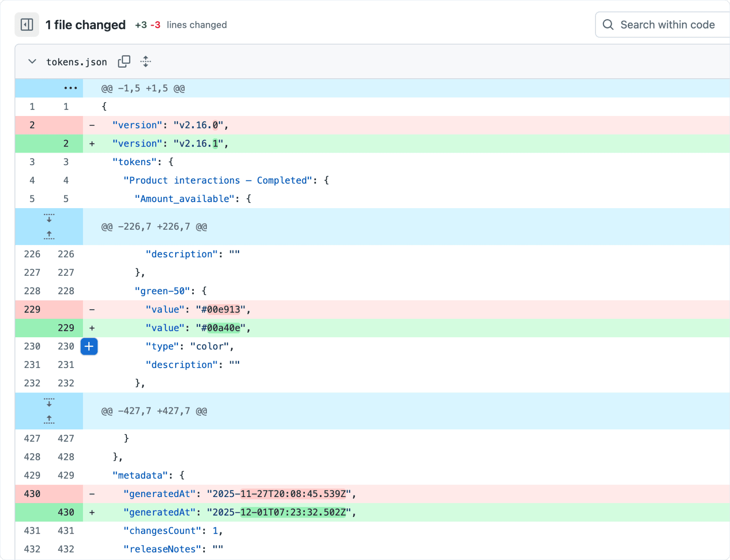Click the 1 file changed heading
Viewport: 730px width, 560px height.
(85, 25)
